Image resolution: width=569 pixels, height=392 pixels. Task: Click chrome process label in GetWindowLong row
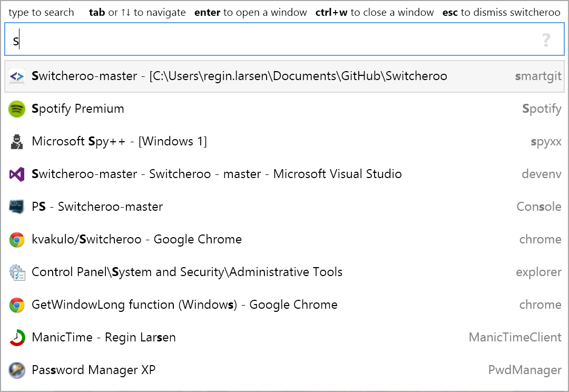pyautogui.click(x=541, y=305)
